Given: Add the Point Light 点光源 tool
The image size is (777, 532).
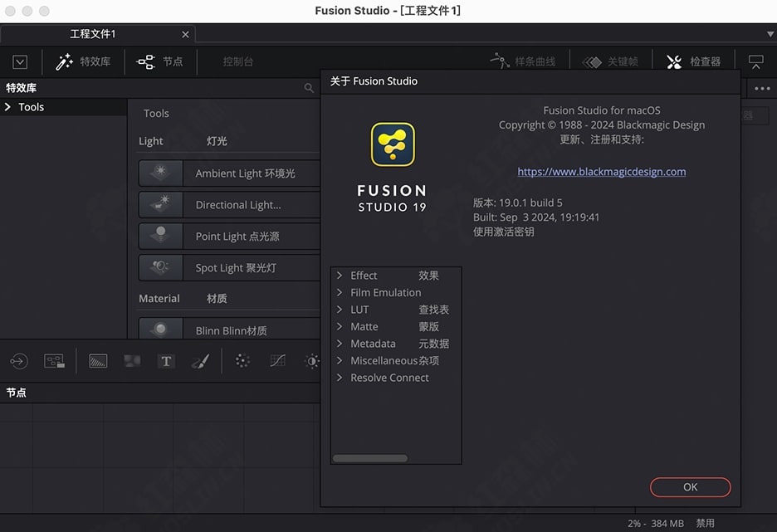Looking at the screenshot, I should tap(229, 237).
